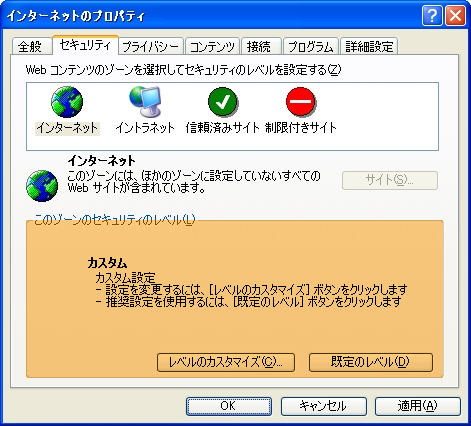Click the large globe icon beside description
471x426 pixels.
click(42, 186)
